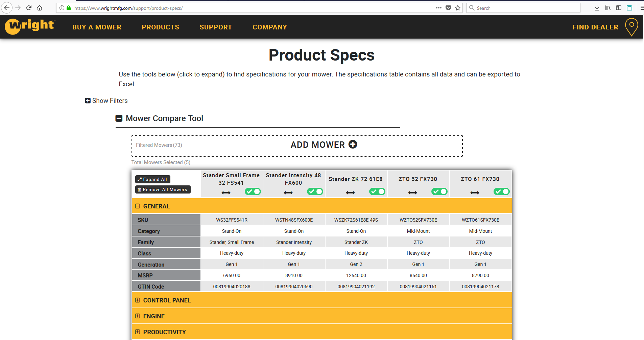
Task: Toggle off Stander Small Frame 32 FS541 mower
Action: [253, 191]
